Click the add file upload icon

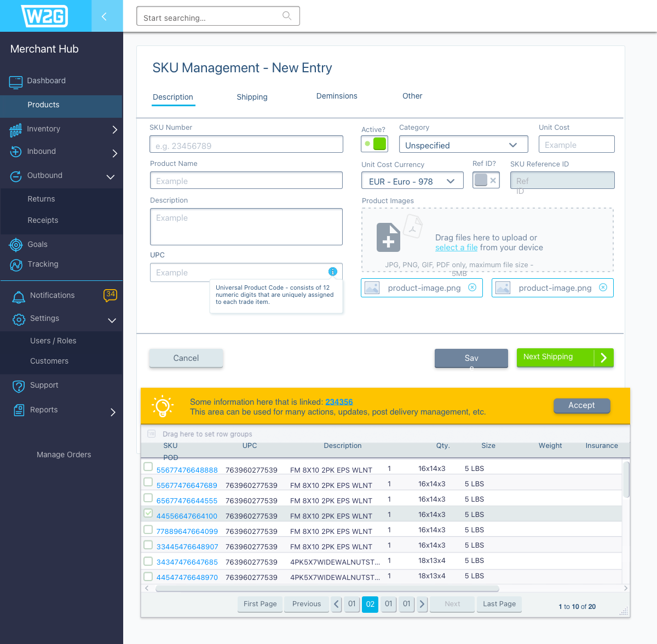tap(388, 238)
